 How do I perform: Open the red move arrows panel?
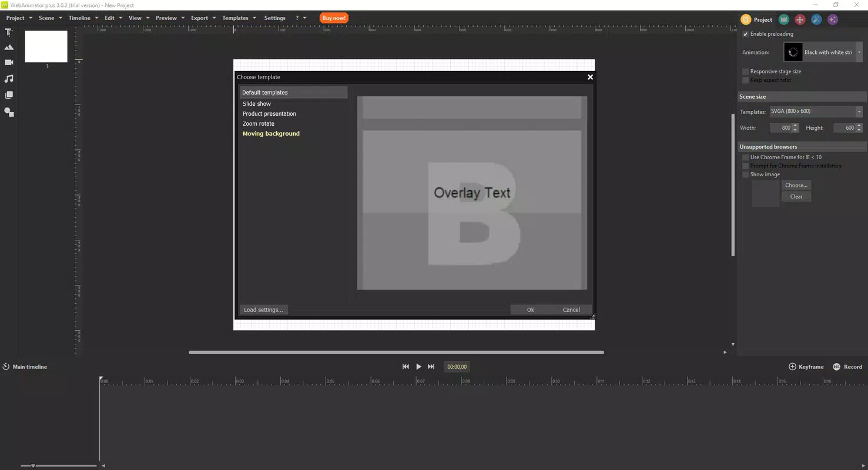point(800,19)
